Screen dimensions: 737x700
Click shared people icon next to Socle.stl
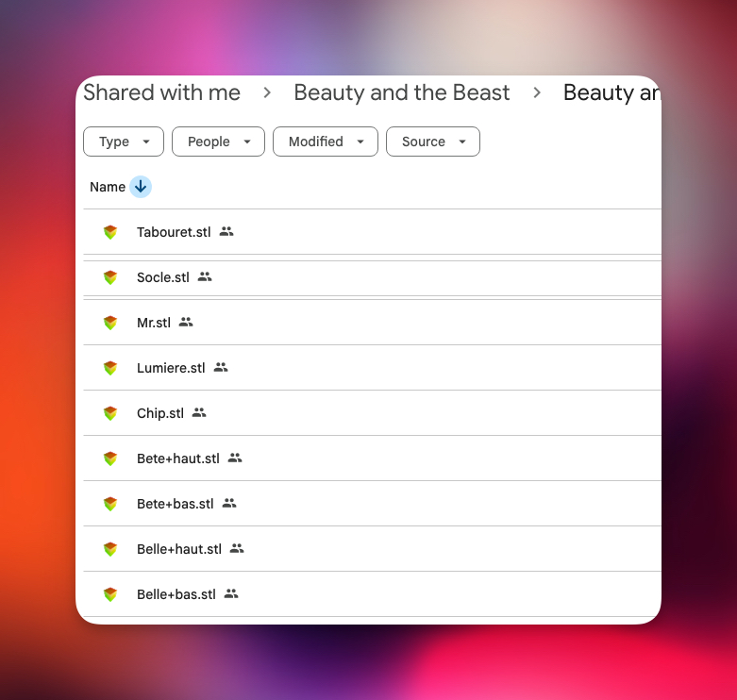(x=205, y=276)
